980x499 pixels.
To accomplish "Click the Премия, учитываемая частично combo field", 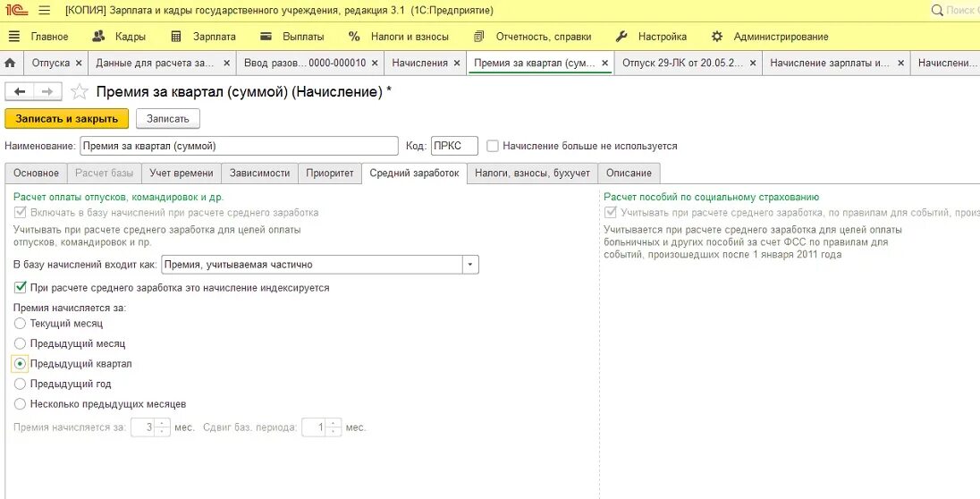I will (312, 265).
